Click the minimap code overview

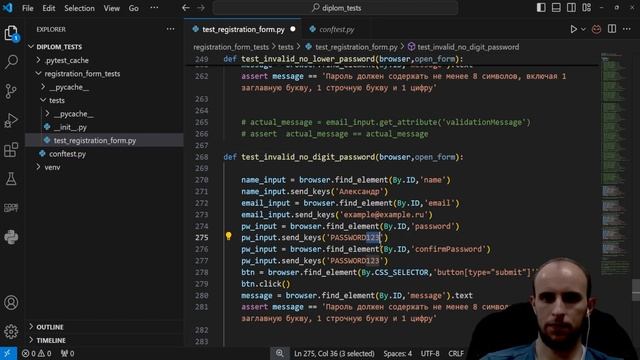(614, 163)
